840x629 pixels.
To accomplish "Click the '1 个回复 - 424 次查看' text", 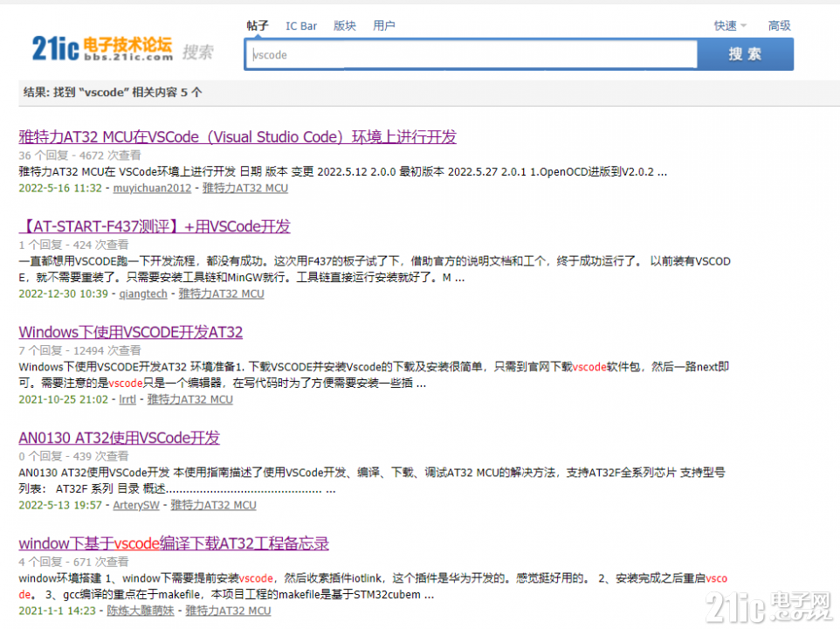I will [x=74, y=245].
